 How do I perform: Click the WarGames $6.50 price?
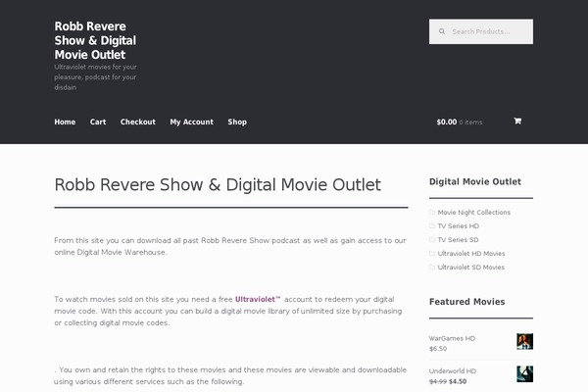coord(438,349)
